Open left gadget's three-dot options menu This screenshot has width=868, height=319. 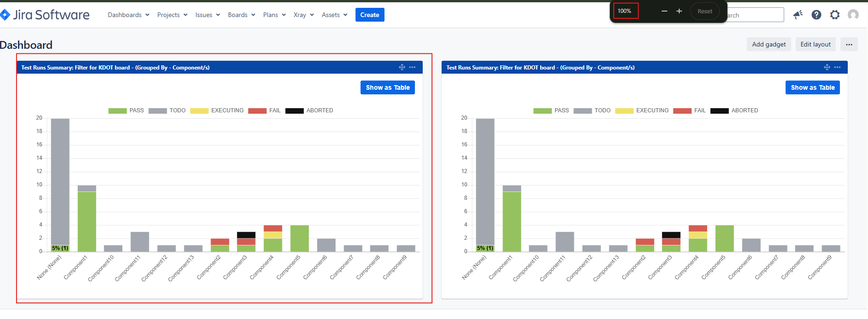412,67
